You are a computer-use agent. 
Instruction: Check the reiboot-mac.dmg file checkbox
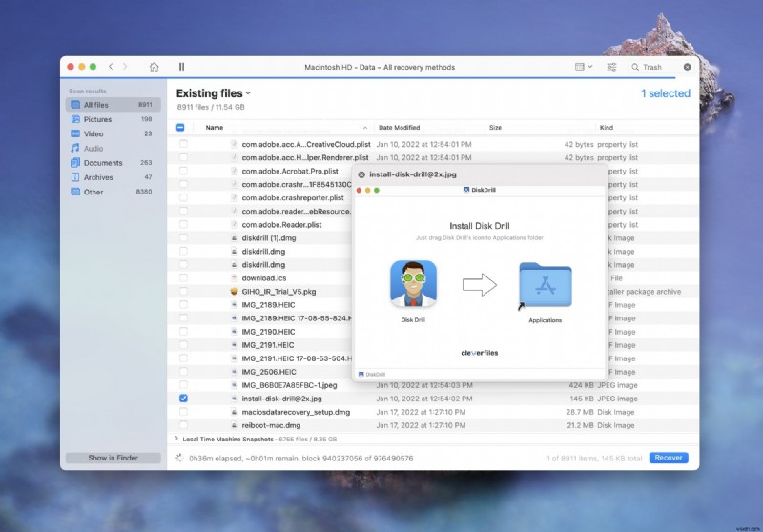point(183,424)
